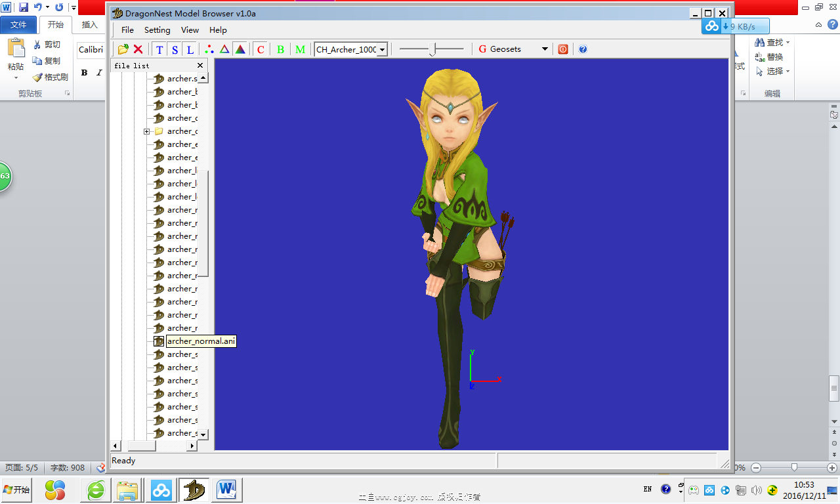Image resolution: width=840 pixels, height=504 pixels.
Task: Open the Setting menu
Action: 157,30
